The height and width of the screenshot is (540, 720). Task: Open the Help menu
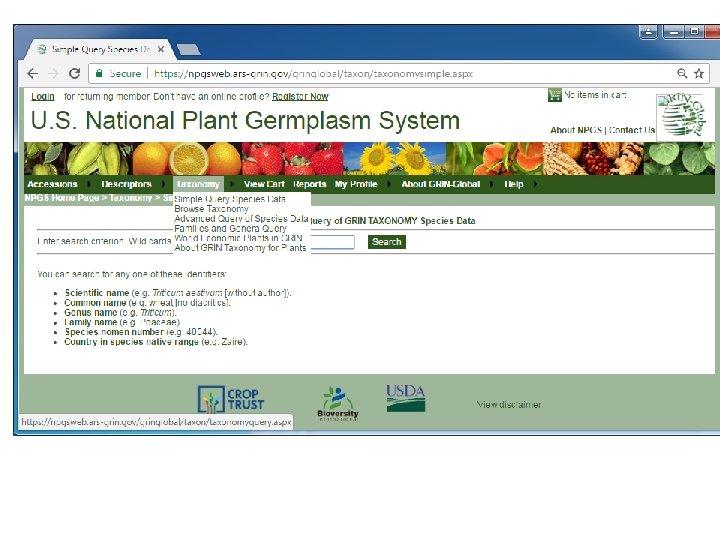click(x=513, y=184)
